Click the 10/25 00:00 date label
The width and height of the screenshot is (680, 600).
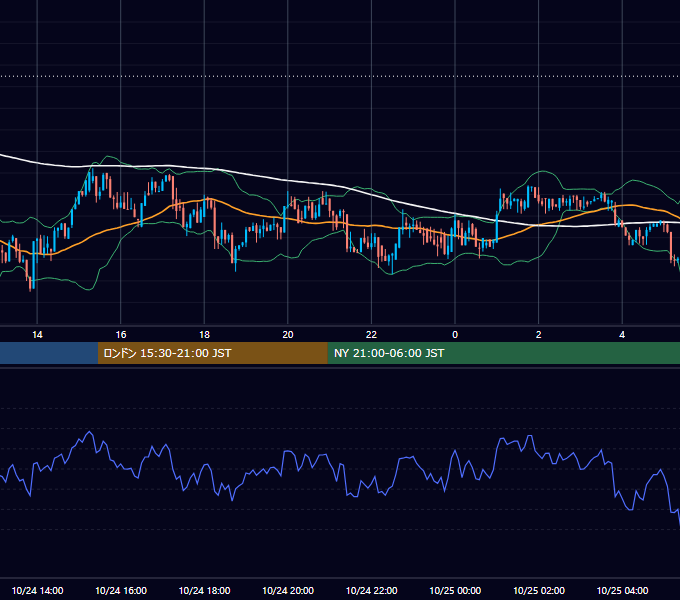coord(455,590)
